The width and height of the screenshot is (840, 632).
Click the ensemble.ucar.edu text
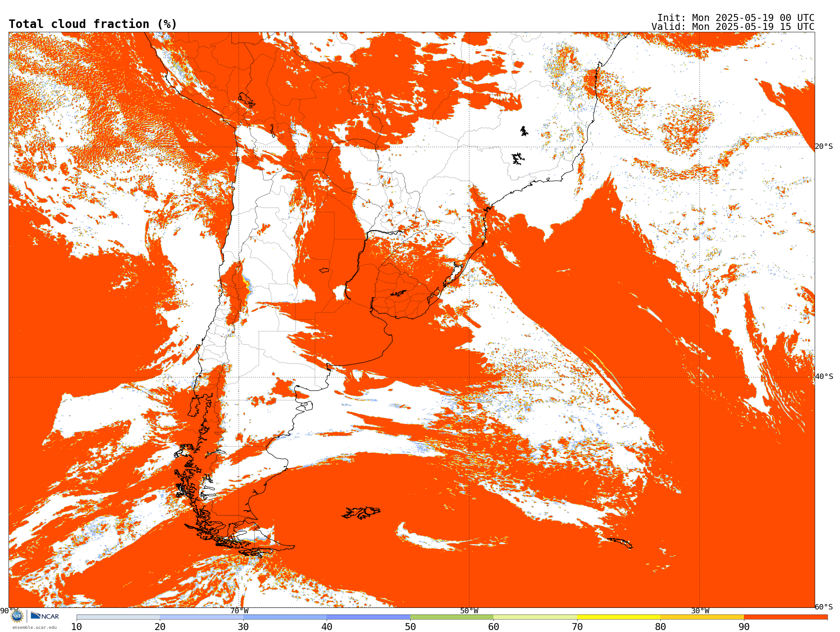34,627
